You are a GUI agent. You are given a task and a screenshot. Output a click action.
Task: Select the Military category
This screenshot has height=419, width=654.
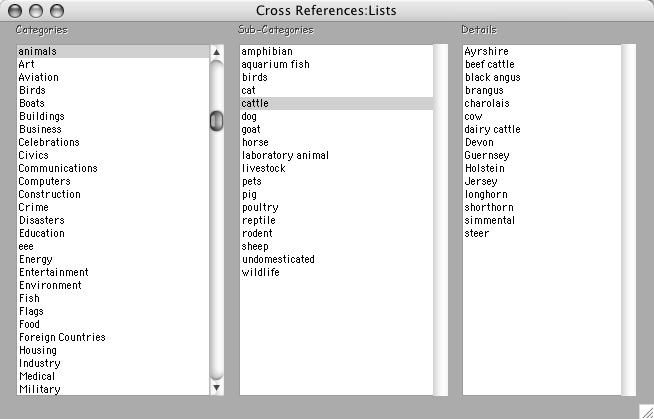[x=39, y=389]
